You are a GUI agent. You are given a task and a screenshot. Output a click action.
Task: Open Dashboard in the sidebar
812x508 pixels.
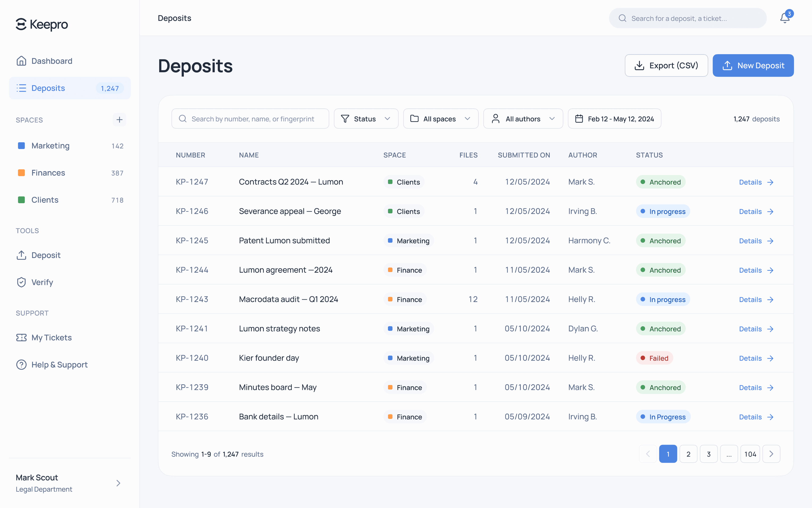tap(70, 61)
